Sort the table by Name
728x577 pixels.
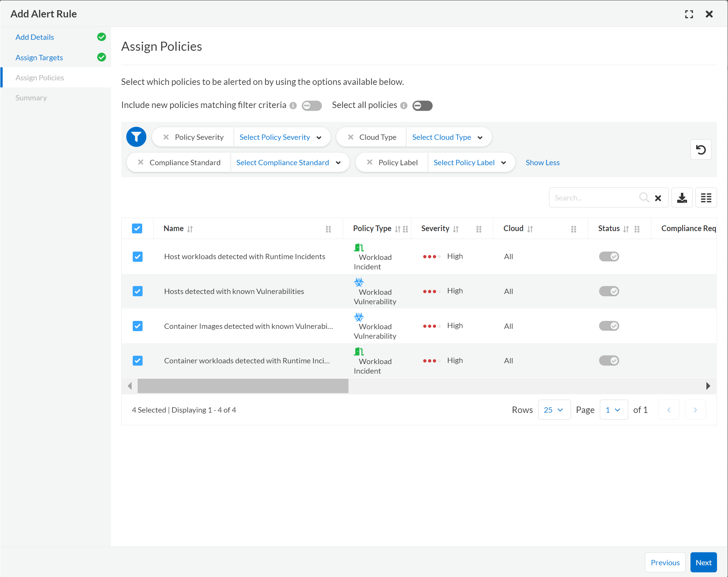point(190,229)
